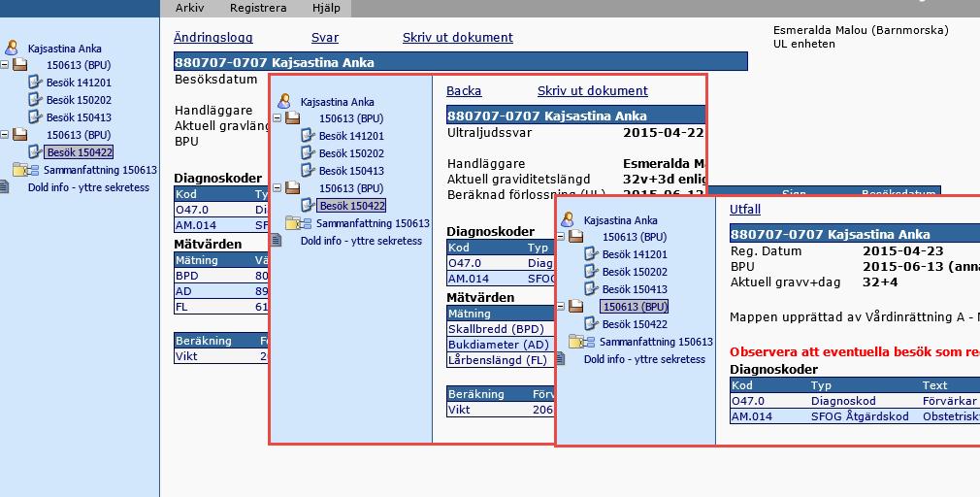Screen dimensions: 980x497
Task: Click Sammanfattning 150613 folder icon in main sidebar
Action: point(25,170)
